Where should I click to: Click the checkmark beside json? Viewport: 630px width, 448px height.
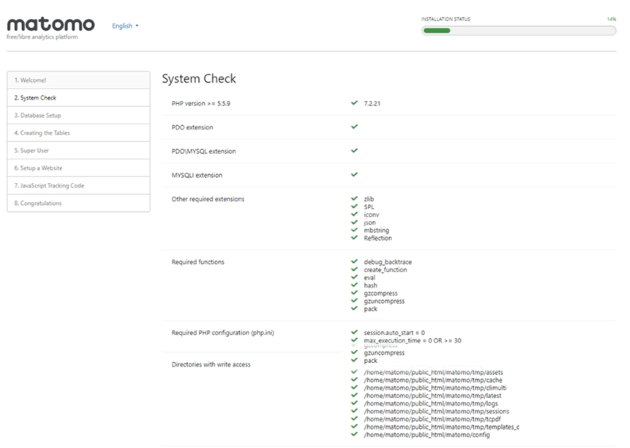(354, 222)
